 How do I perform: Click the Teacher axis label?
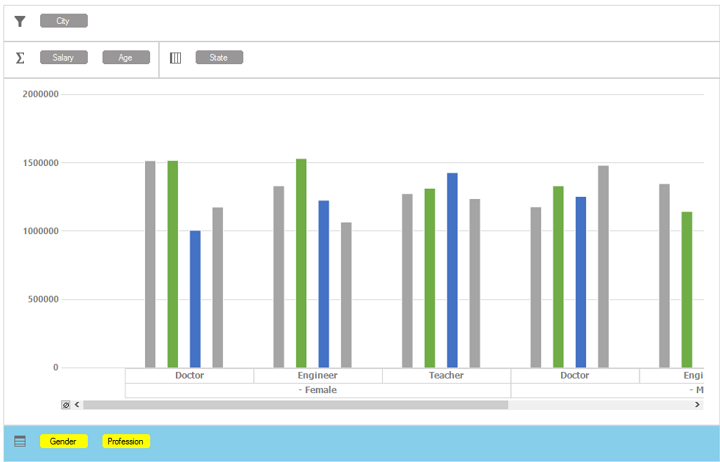(446, 376)
